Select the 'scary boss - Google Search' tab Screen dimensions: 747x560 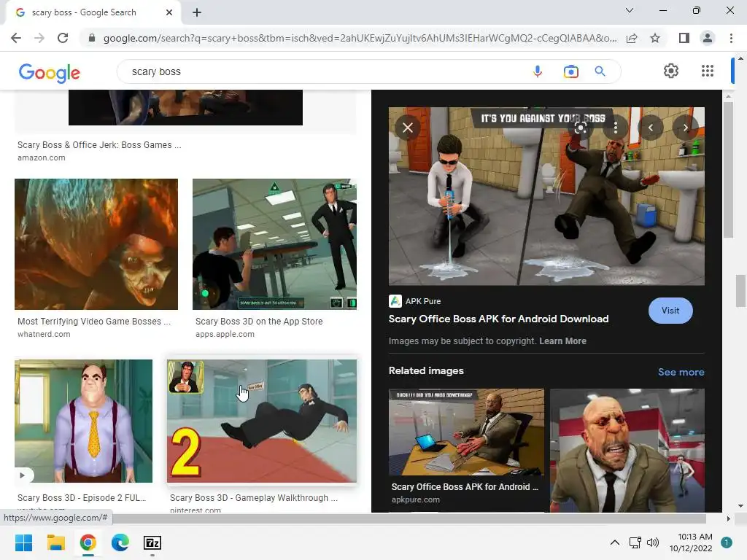(x=93, y=12)
